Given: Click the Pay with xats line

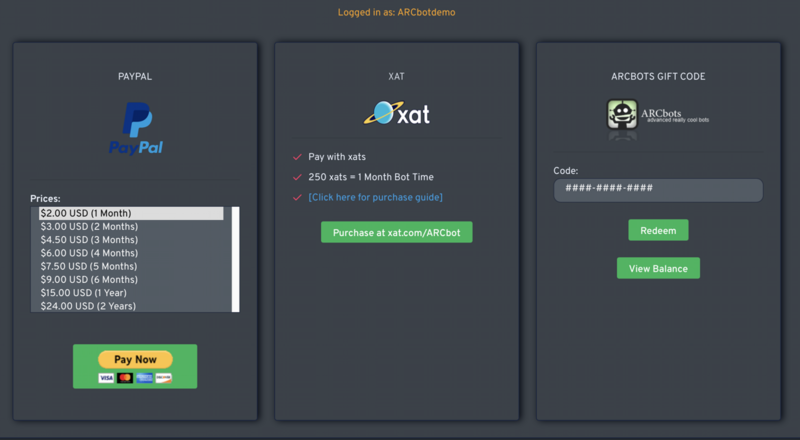Looking at the screenshot, I should click(337, 157).
